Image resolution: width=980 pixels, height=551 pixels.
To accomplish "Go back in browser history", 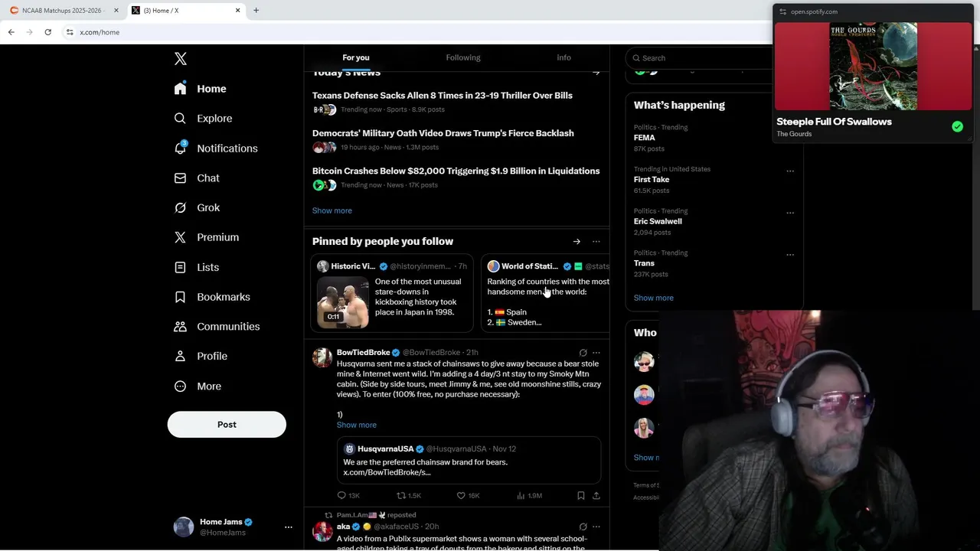I will [11, 32].
